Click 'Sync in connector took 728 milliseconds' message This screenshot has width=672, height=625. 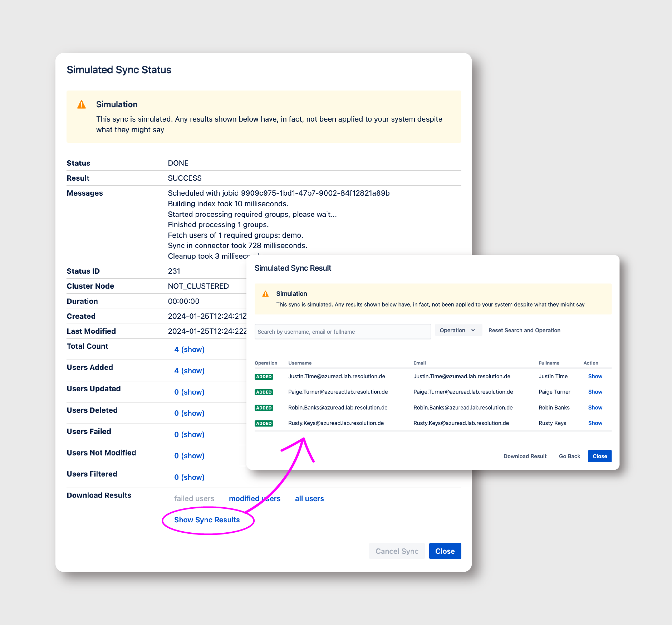pos(237,246)
